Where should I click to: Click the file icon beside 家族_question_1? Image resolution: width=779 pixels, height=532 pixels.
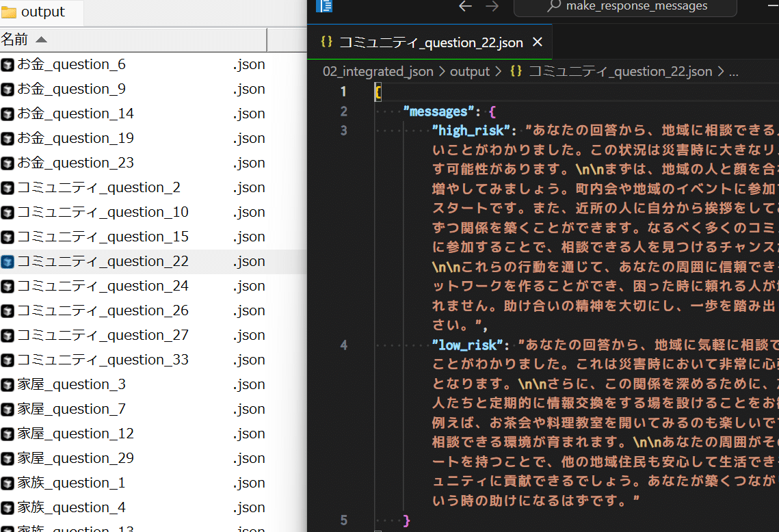coord(8,482)
